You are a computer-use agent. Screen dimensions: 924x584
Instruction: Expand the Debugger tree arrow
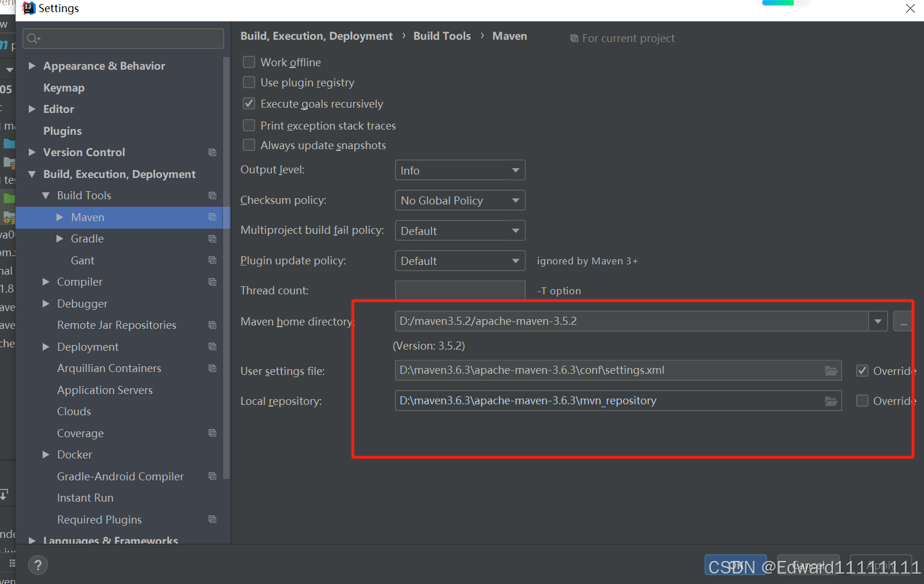pos(46,304)
